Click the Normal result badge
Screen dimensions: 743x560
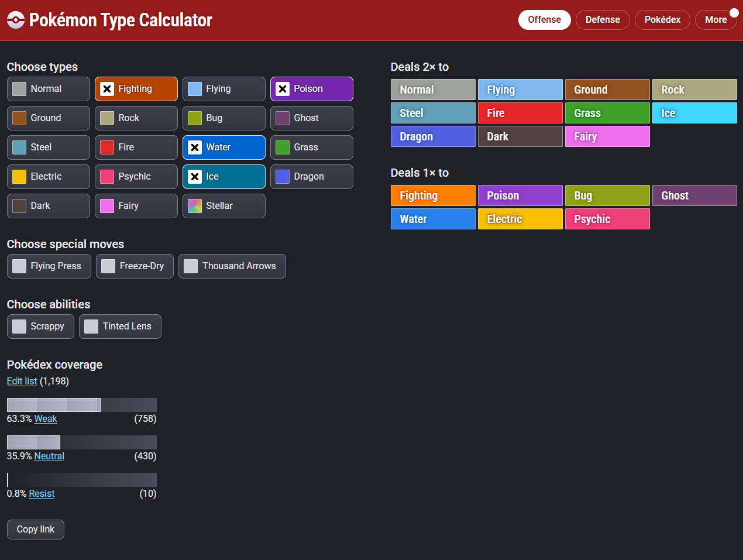(x=433, y=90)
